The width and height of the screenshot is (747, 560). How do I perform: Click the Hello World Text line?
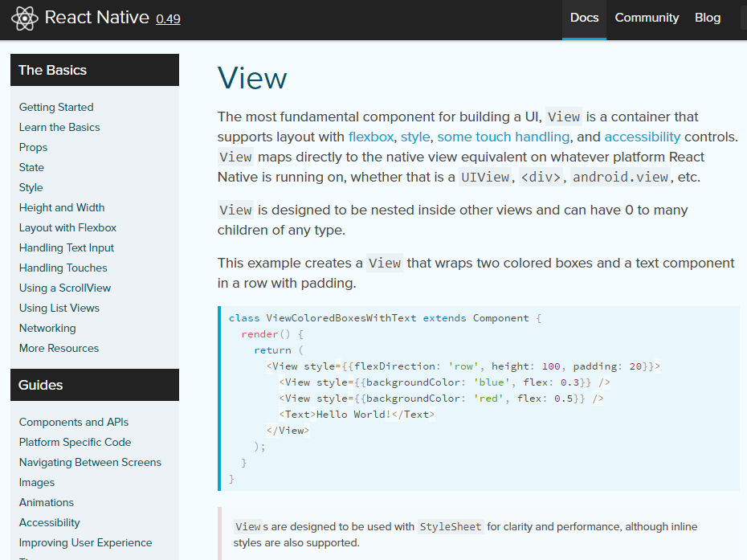click(357, 415)
